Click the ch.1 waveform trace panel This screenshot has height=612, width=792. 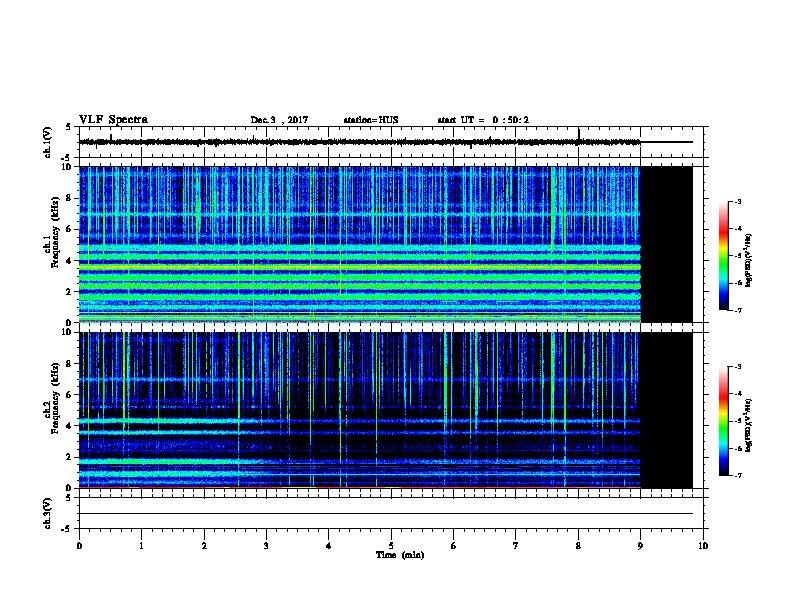click(x=393, y=142)
